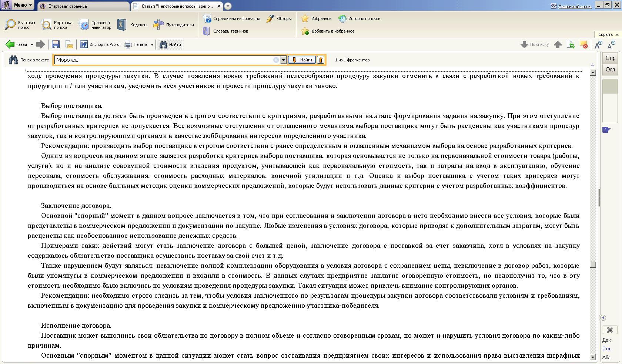This screenshot has height=364, width=622.
Task: Click the save document floppy disk icon
Action: pos(56,44)
